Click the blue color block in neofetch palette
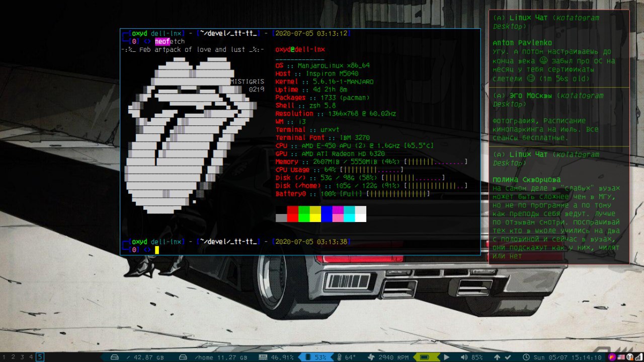This screenshot has height=362, width=644. click(x=327, y=214)
